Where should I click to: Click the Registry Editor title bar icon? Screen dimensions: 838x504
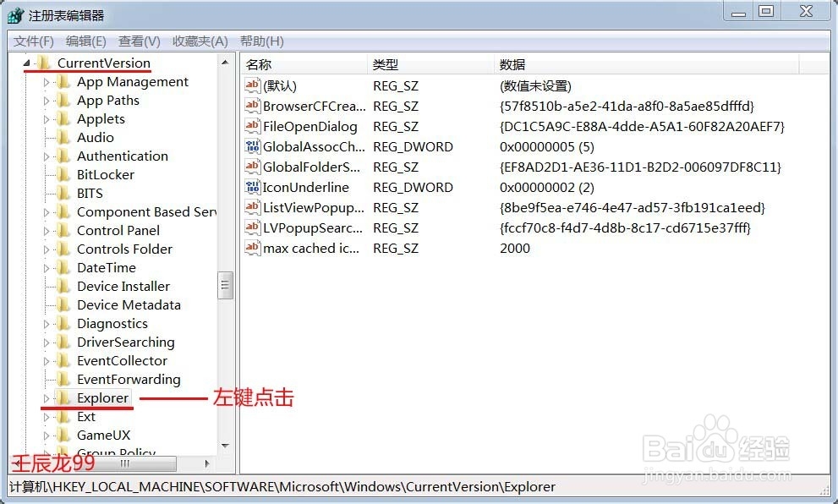[x=15, y=15]
